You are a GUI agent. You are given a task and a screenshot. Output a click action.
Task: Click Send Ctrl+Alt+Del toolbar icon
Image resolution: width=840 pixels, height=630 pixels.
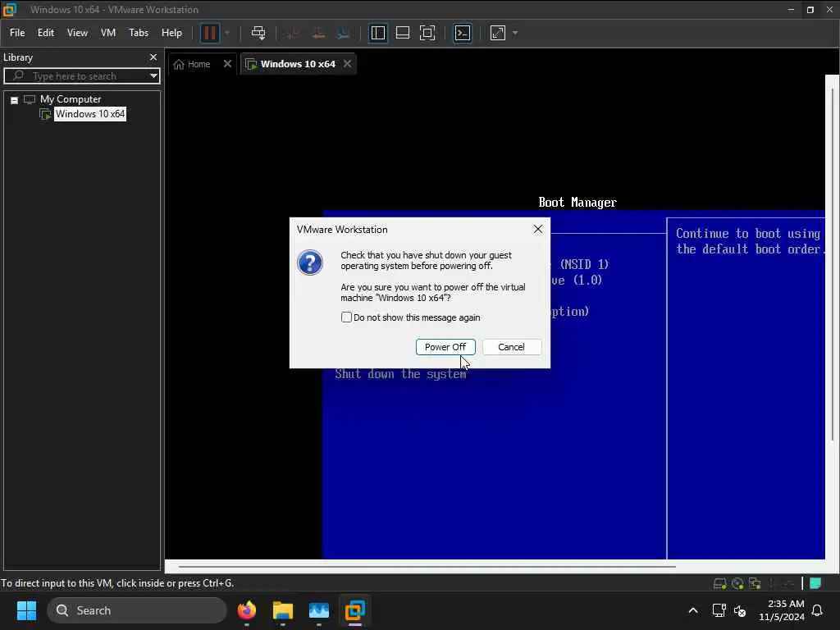(x=258, y=33)
